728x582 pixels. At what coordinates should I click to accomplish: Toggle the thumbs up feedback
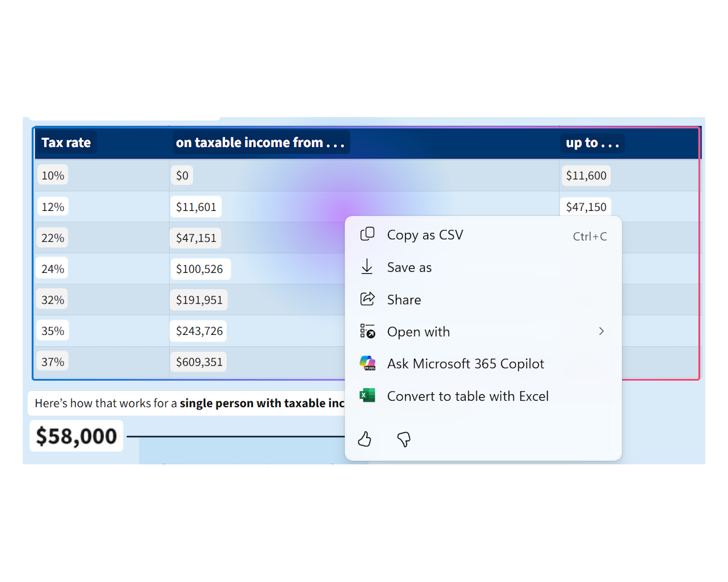[365, 439]
